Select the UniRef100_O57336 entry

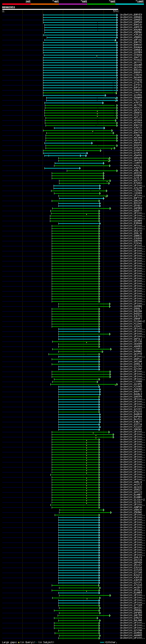(x=131, y=341)
